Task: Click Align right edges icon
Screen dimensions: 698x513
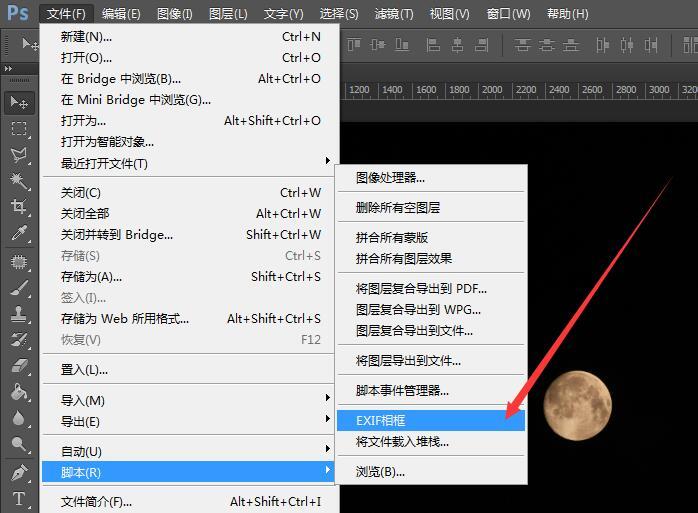Action: click(481, 45)
